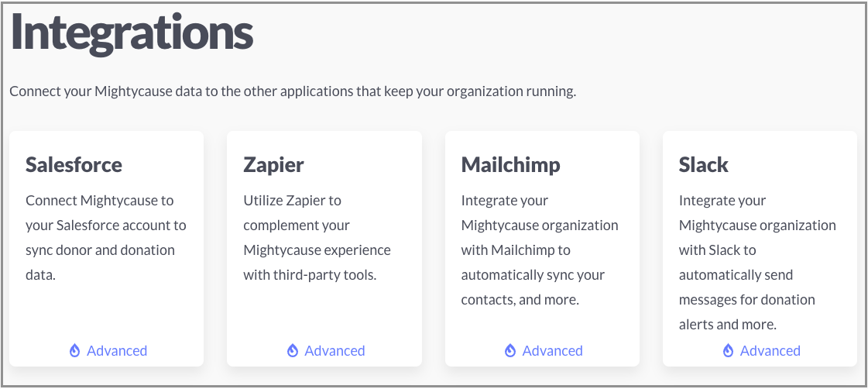Select the Mailchimp card title
The image size is (868, 389).
(510, 165)
